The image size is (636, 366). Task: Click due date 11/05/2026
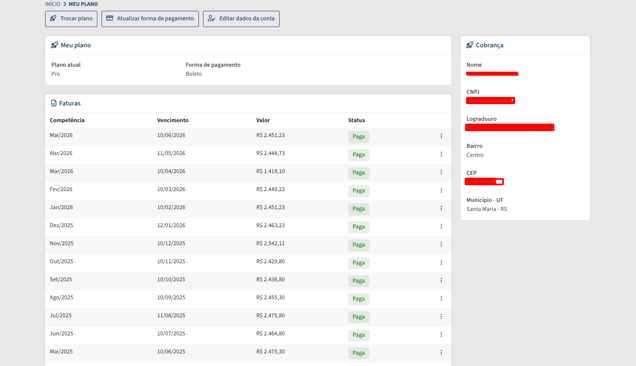tap(171, 153)
